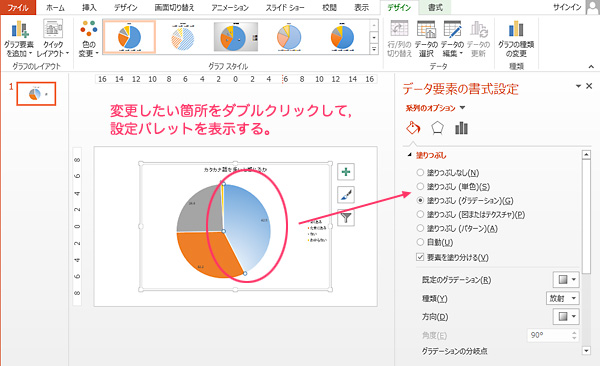Click サインイン sign-in link
Image resolution: width=600 pixels, height=366 pixels.
point(567,7)
